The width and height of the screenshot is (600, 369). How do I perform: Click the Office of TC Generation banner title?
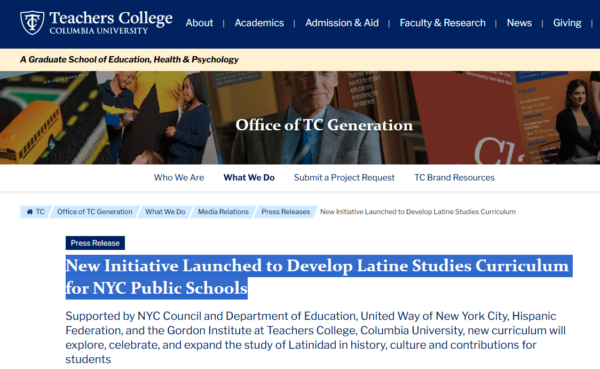pos(324,125)
